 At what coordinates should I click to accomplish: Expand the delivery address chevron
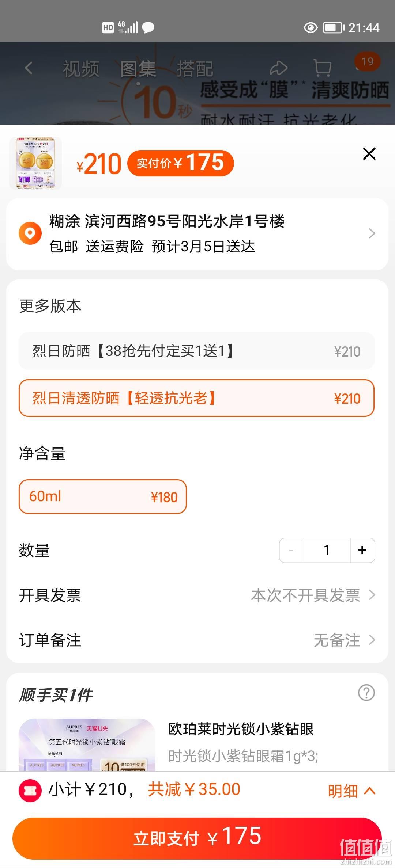click(372, 233)
